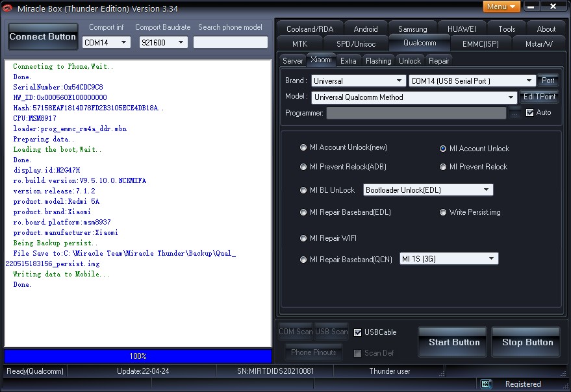Open the MI 1S (3G) model dropdown
Screen dimensions: 571x392
point(449,259)
